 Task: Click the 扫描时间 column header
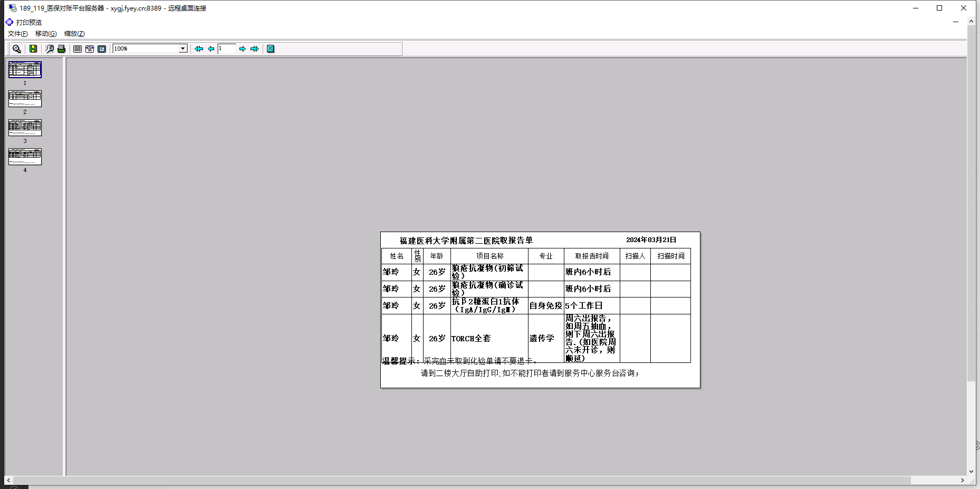tap(670, 256)
